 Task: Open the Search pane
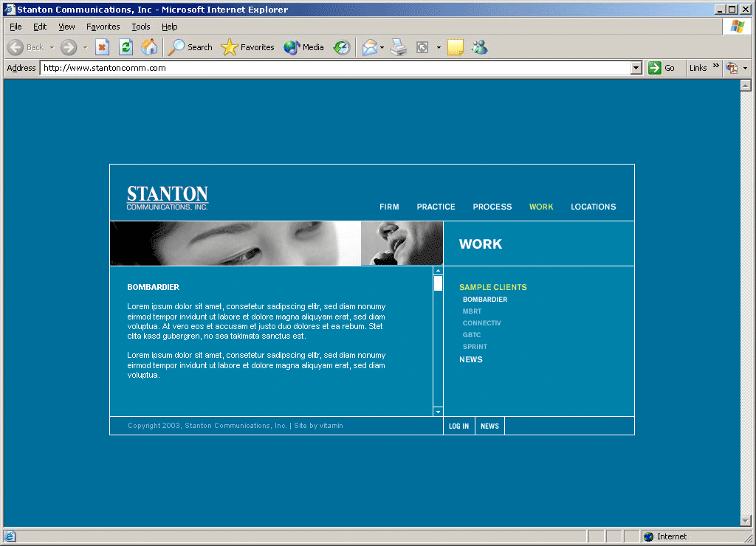190,47
